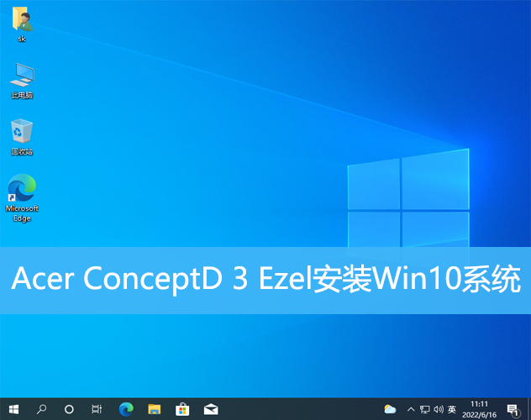Open the network status tray icon

424,409
